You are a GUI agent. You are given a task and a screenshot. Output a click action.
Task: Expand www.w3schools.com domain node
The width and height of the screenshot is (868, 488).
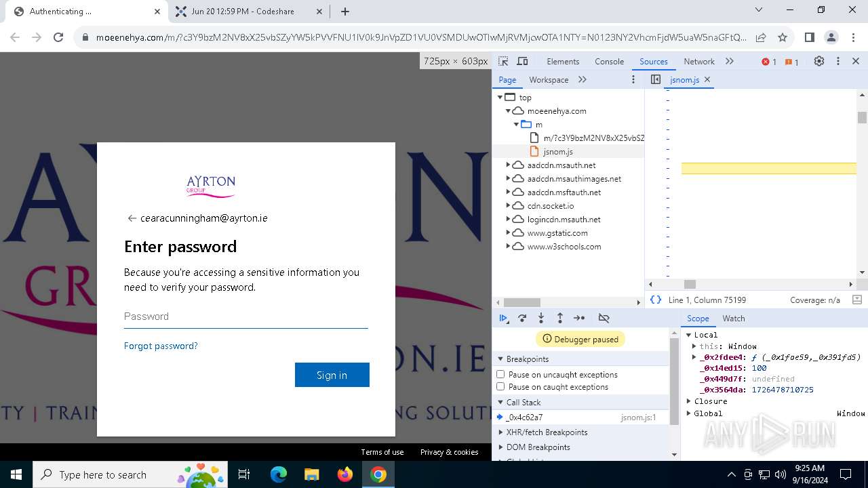point(508,247)
